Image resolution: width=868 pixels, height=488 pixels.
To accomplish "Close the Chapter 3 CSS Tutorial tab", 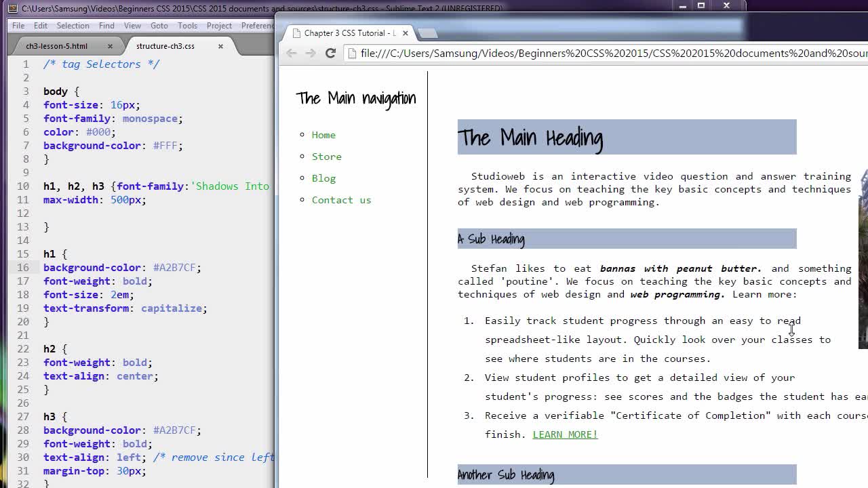I will (x=405, y=33).
